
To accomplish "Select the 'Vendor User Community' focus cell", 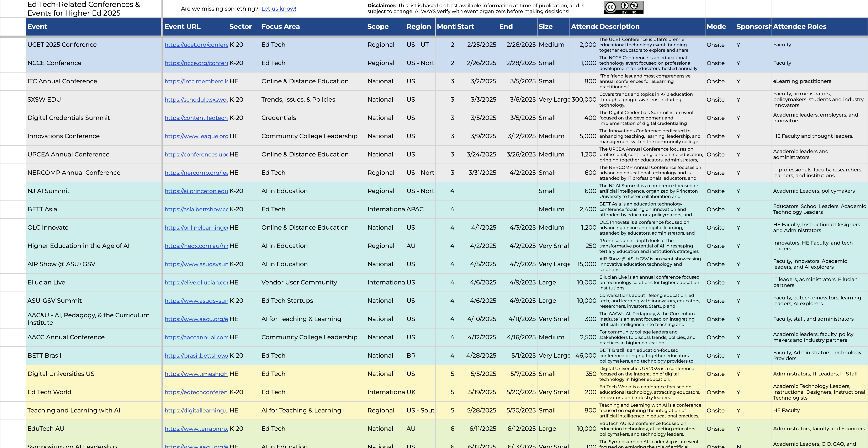I will pos(313,283).
